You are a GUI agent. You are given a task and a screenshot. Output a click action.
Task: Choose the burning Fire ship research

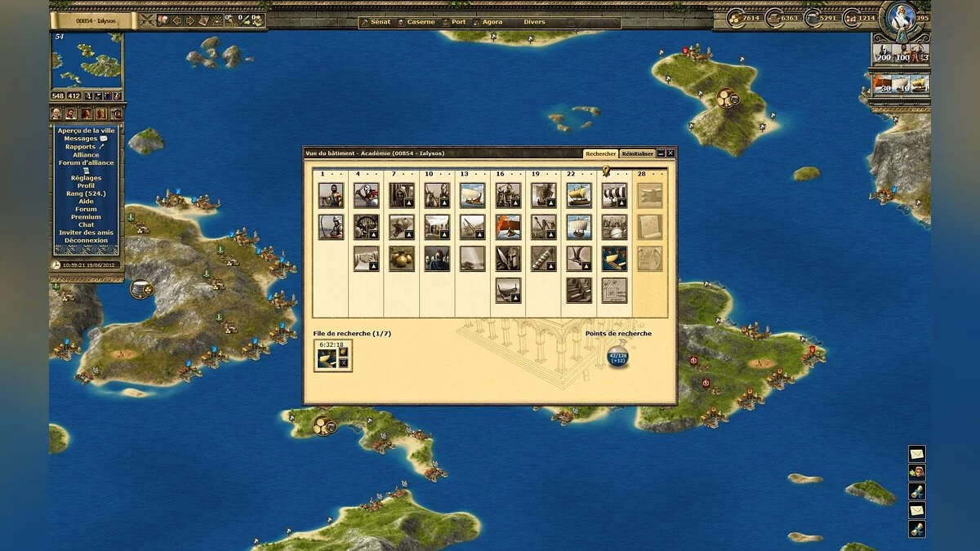coord(508,227)
